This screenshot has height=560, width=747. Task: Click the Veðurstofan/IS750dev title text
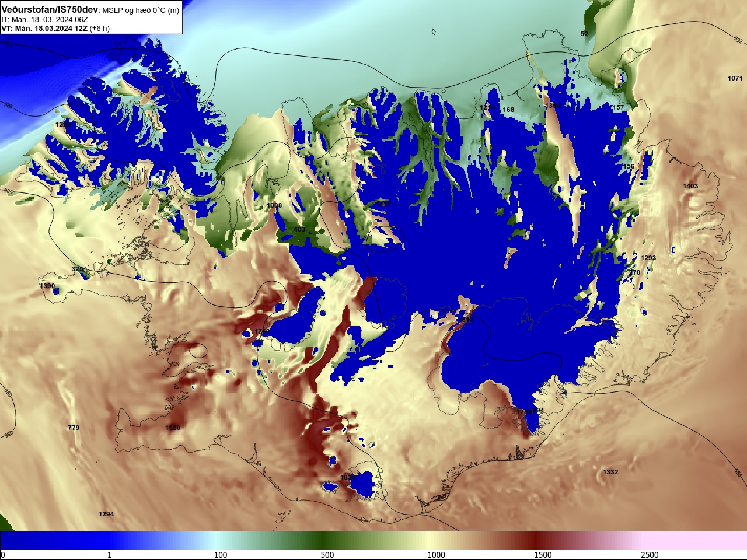point(51,10)
